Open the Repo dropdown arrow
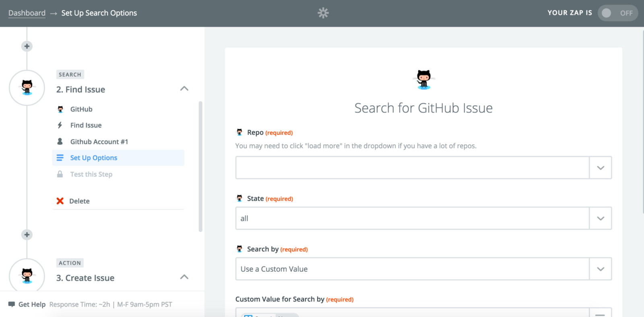Screen dimensions: 644x317 (601, 168)
